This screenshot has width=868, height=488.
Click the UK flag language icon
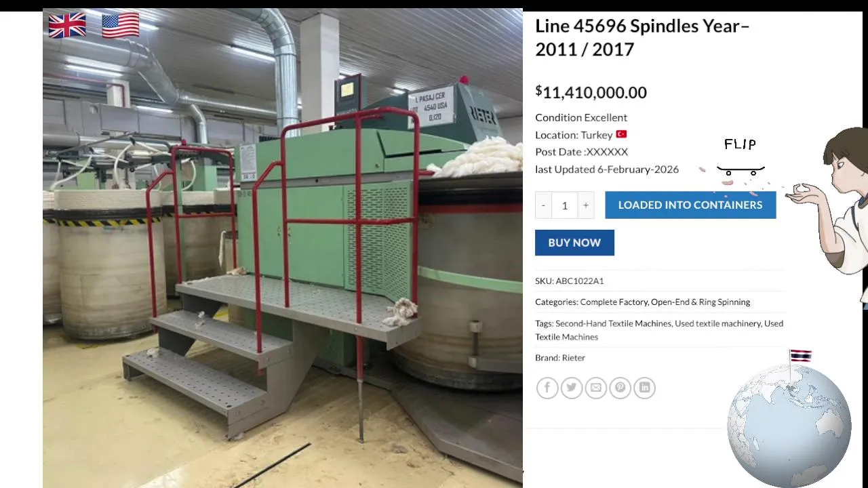pos(67,26)
